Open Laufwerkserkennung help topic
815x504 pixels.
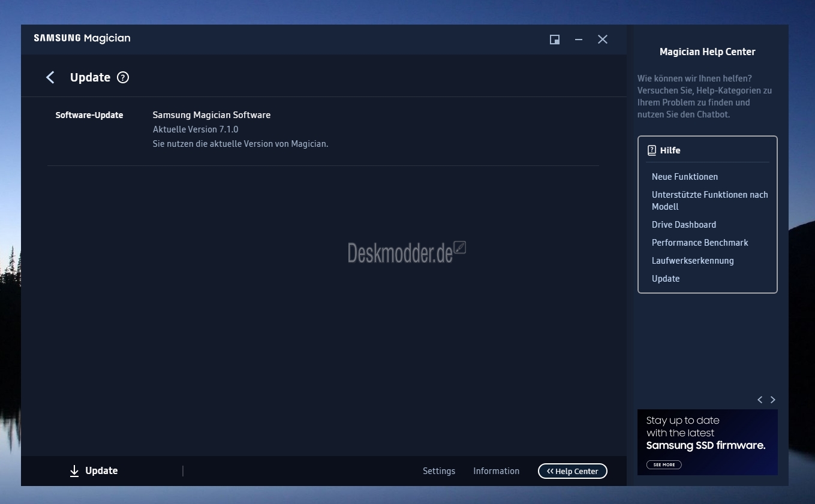pos(693,261)
